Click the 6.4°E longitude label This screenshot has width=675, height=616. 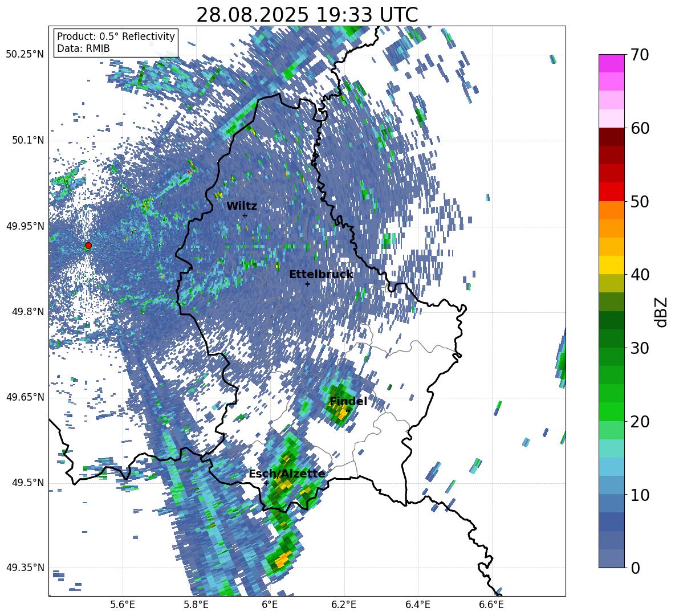(417, 605)
